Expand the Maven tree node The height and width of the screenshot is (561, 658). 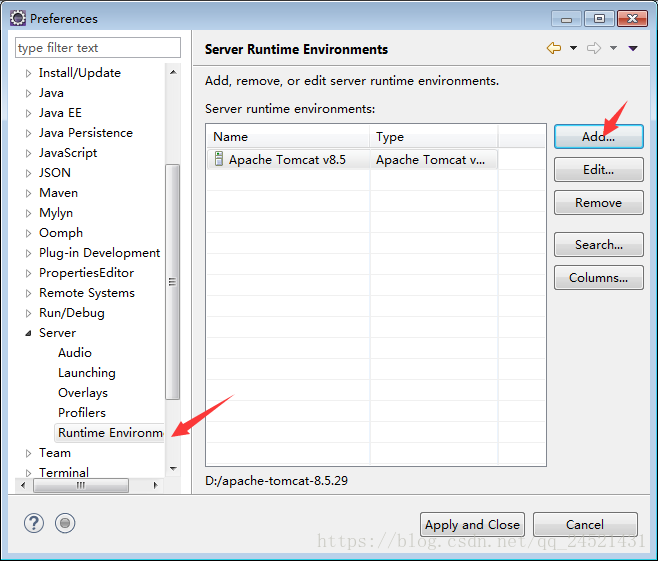tap(28, 193)
